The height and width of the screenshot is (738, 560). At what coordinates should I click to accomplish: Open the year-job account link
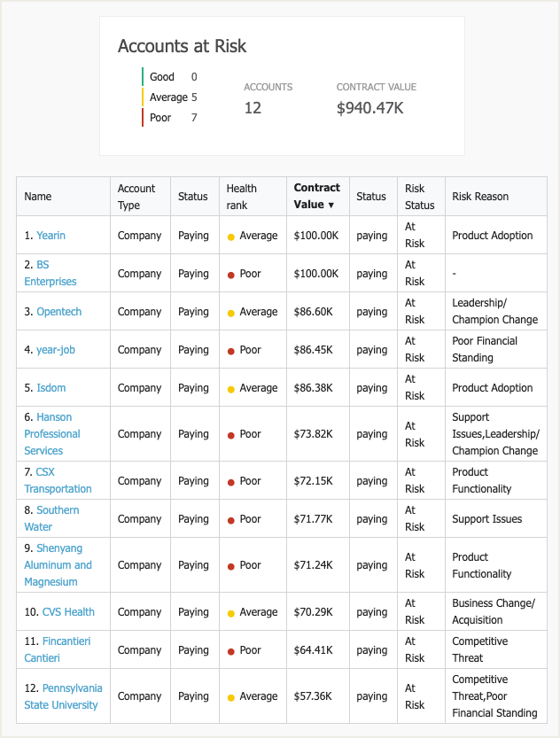click(56, 350)
